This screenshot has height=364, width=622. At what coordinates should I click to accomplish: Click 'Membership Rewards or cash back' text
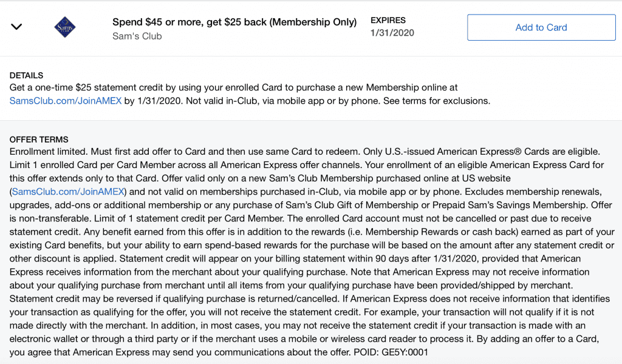pos(439,232)
